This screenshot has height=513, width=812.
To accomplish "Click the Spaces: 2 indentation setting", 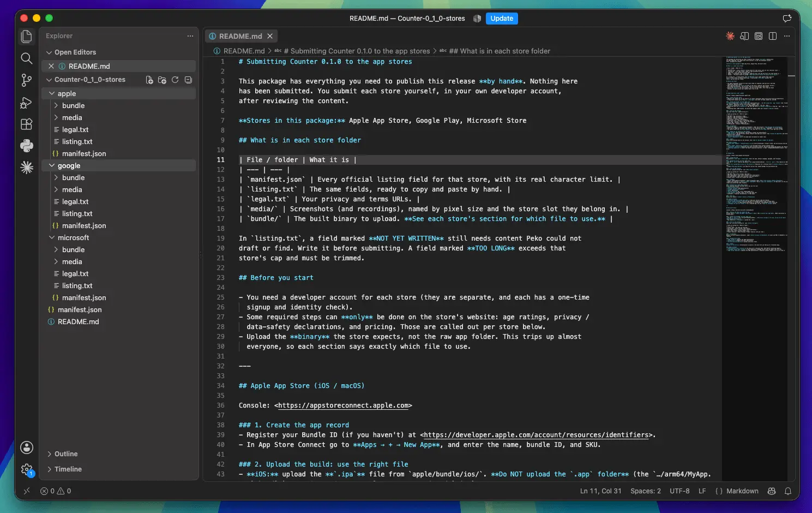I will (x=646, y=491).
